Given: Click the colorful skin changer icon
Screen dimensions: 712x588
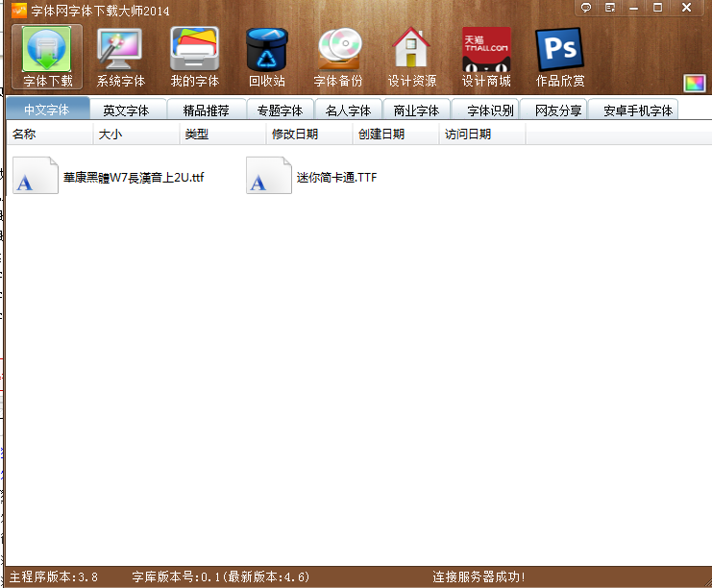Looking at the screenshot, I should pyautogui.click(x=695, y=83).
